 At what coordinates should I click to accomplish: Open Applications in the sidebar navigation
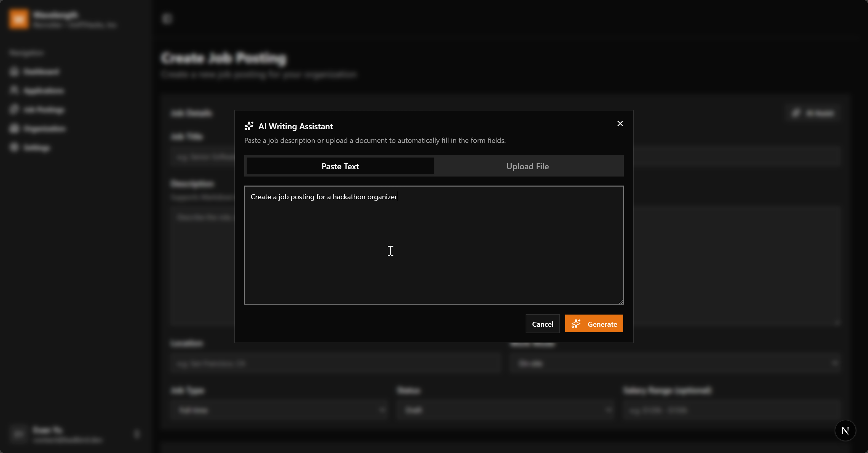[43, 91]
